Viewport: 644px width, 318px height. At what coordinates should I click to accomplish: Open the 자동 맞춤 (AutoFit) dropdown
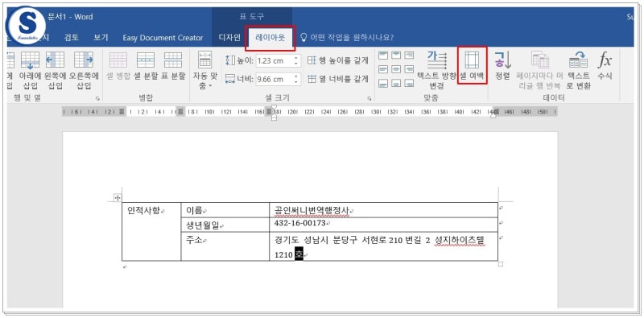204,70
